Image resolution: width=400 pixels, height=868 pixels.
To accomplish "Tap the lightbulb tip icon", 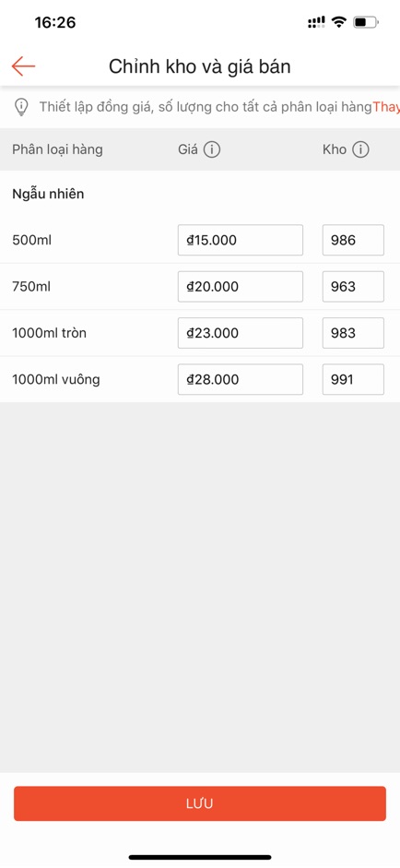I will (21, 107).
